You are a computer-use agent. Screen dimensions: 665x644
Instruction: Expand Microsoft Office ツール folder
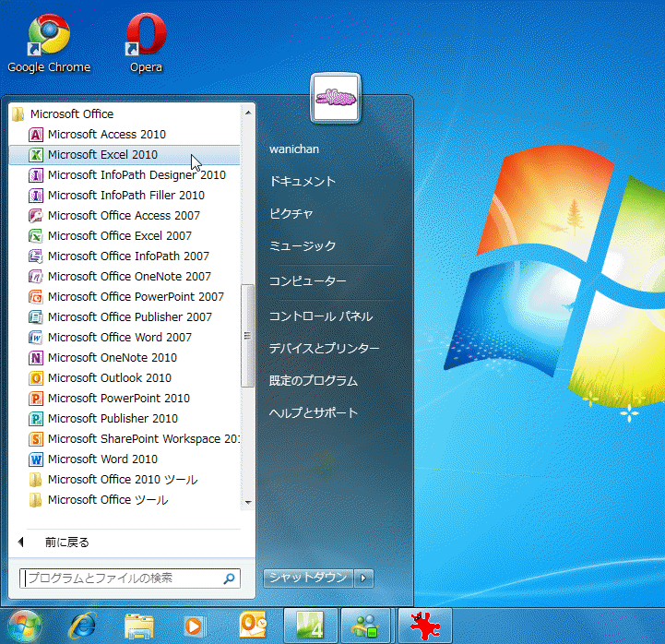pos(100,500)
